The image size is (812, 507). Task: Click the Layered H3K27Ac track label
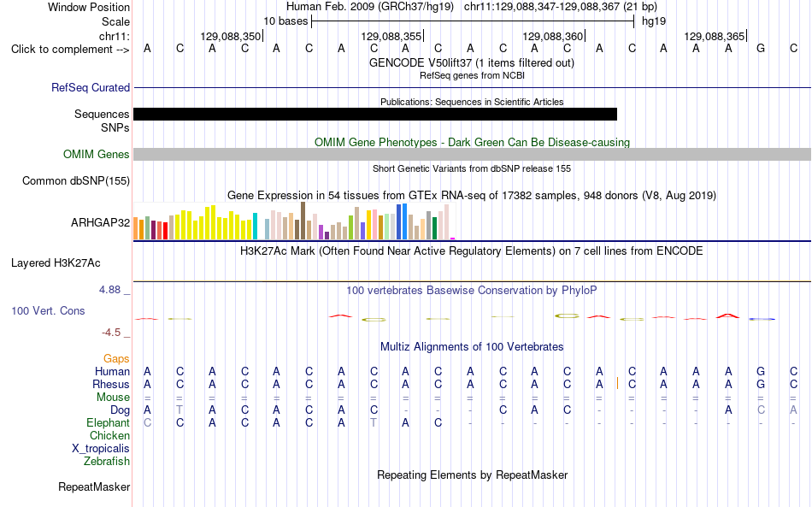56,263
